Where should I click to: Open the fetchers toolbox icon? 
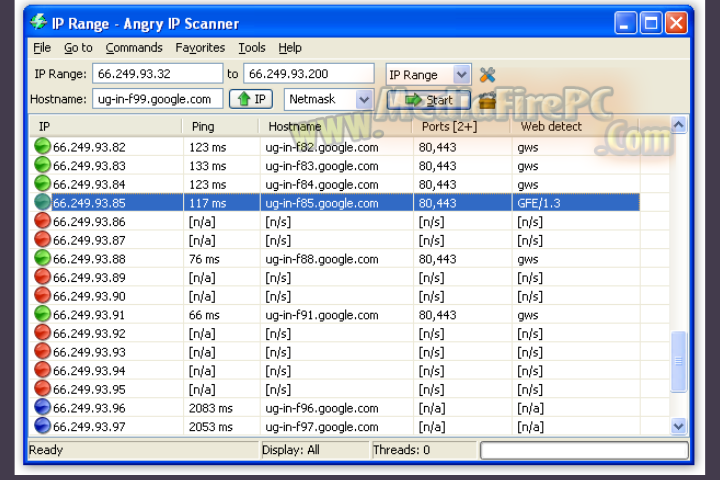click(487, 100)
